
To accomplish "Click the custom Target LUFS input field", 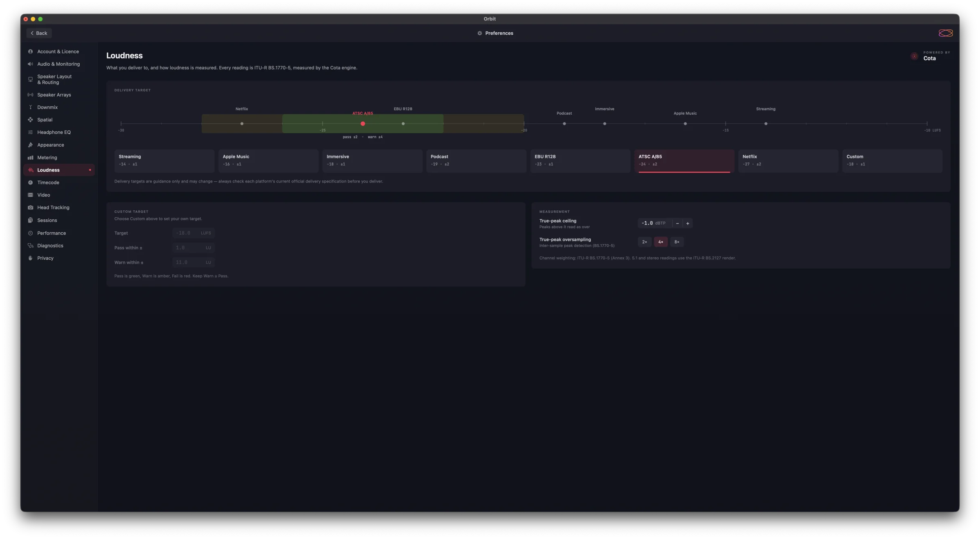I will [x=194, y=233].
